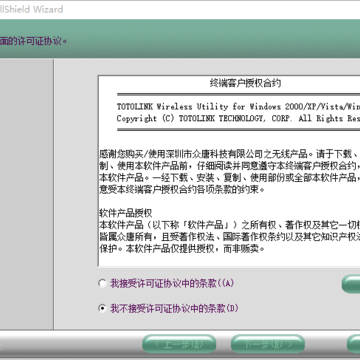Select the accept license terms (A) radio button
The height and width of the screenshot is (360, 360).
tap(102, 284)
